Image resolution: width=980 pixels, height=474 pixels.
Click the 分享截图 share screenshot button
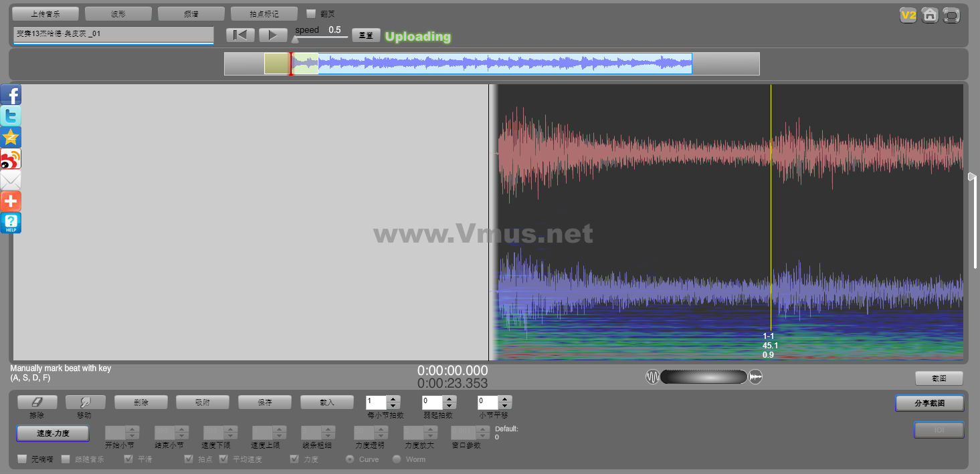coord(930,403)
